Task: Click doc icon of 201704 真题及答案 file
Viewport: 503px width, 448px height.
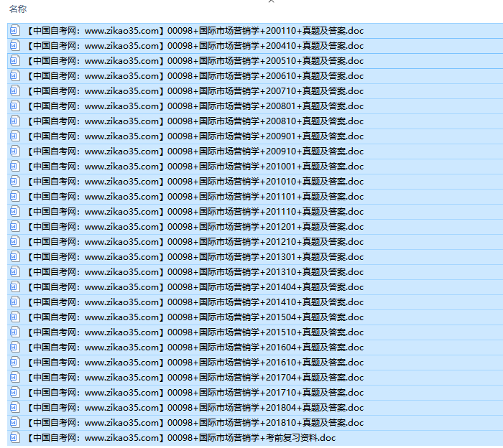Action: click(x=15, y=377)
